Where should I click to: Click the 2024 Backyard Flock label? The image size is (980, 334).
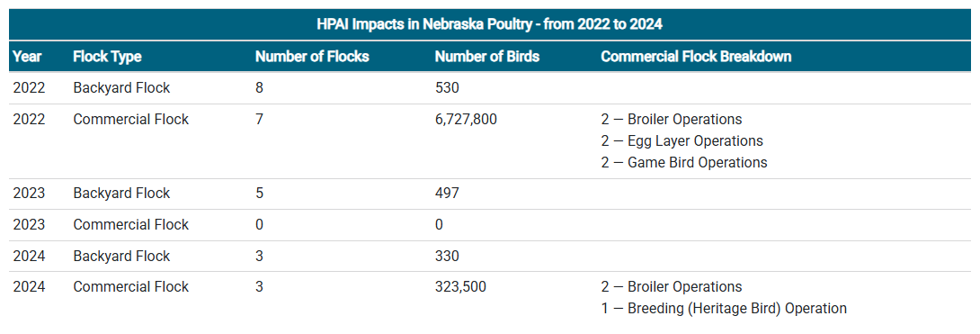click(121, 257)
